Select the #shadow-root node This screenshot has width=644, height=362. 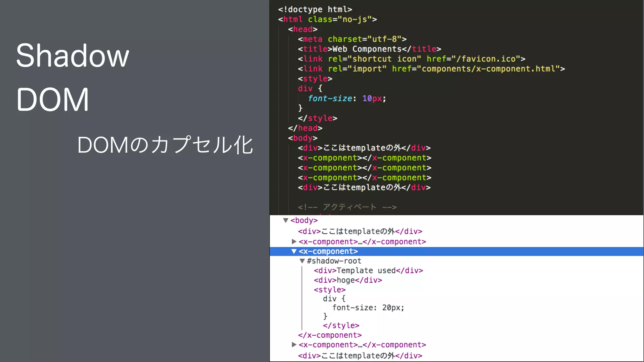pos(334,261)
